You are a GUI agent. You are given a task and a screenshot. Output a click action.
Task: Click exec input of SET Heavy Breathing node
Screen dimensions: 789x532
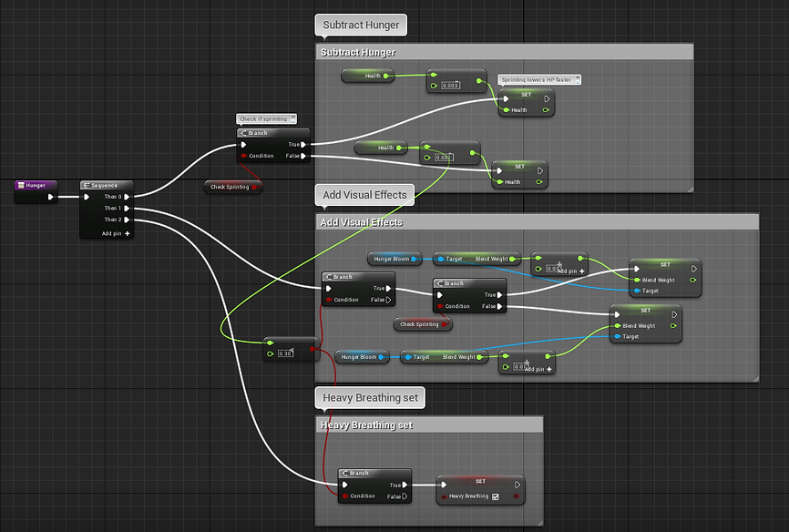point(444,485)
